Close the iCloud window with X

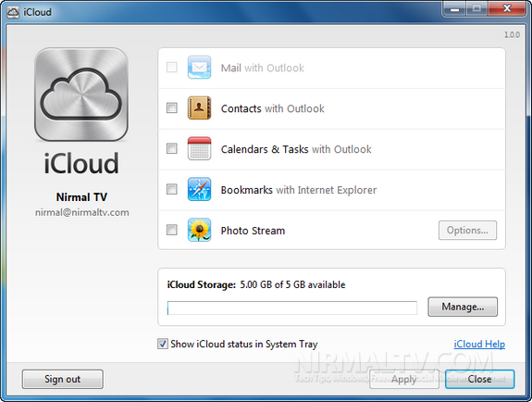pos(507,8)
